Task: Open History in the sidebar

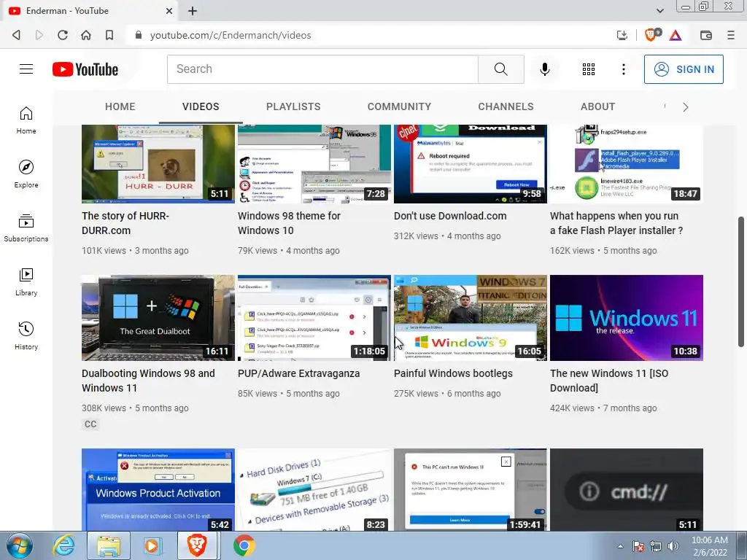Action: (26, 336)
